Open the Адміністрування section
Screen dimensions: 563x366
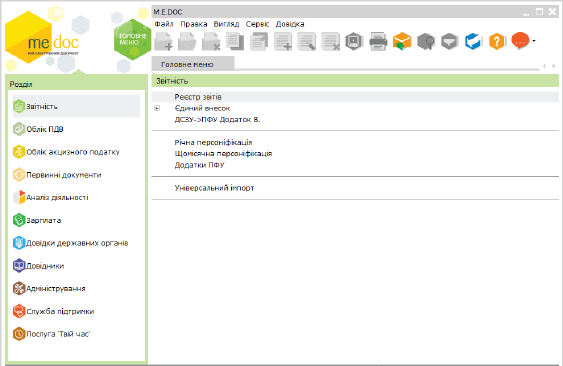click(x=76, y=288)
